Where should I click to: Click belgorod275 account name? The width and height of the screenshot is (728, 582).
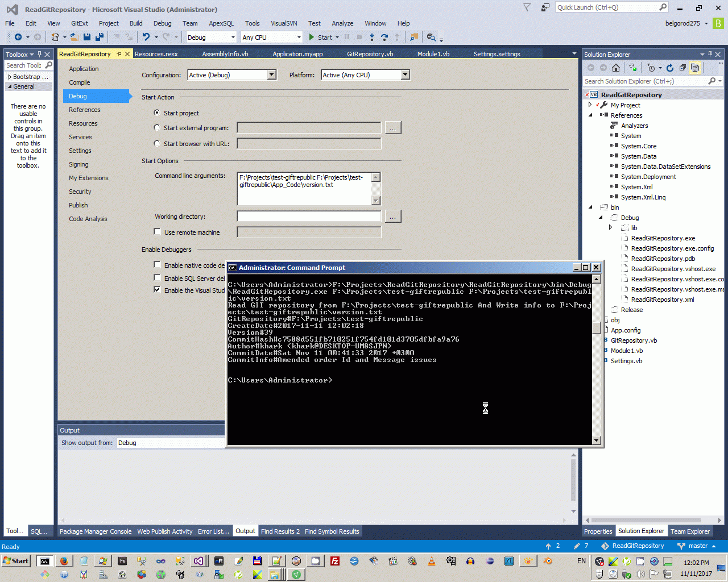coord(682,23)
